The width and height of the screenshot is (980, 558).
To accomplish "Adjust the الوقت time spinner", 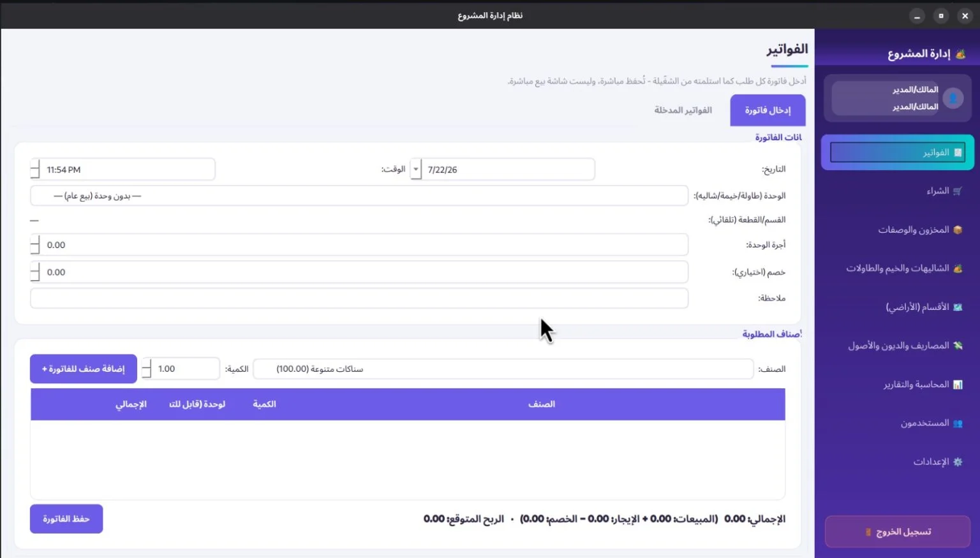I will [35, 170].
